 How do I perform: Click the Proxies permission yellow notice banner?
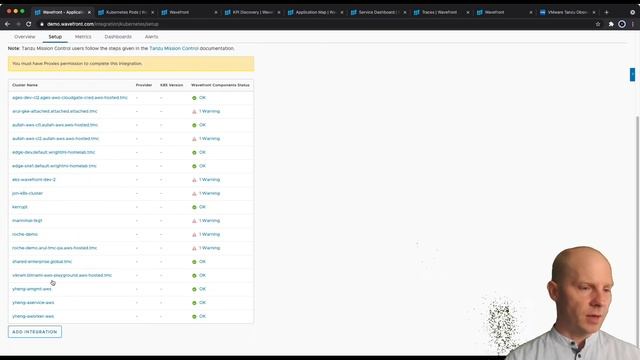click(x=131, y=64)
